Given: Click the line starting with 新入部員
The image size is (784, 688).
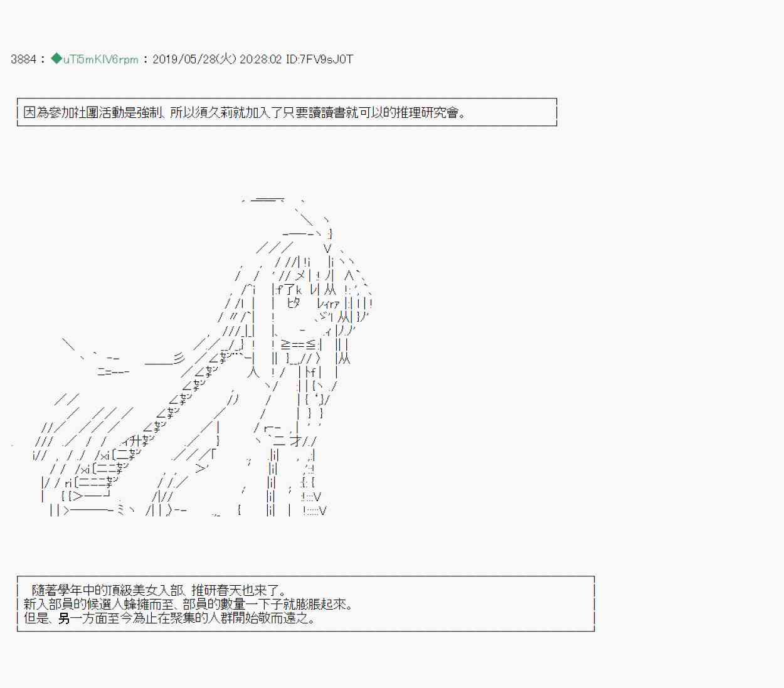Looking at the screenshot, I should click(188, 604).
